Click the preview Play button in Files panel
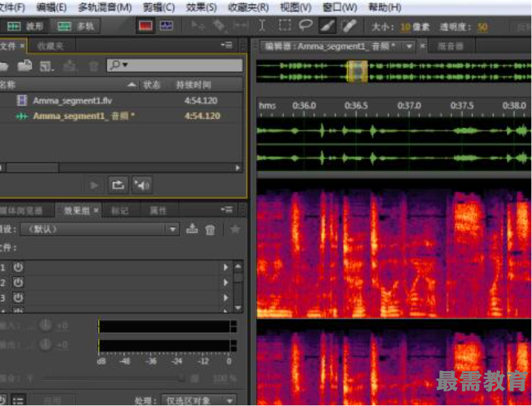The height and width of the screenshot is (406, 532). (94, 186)
